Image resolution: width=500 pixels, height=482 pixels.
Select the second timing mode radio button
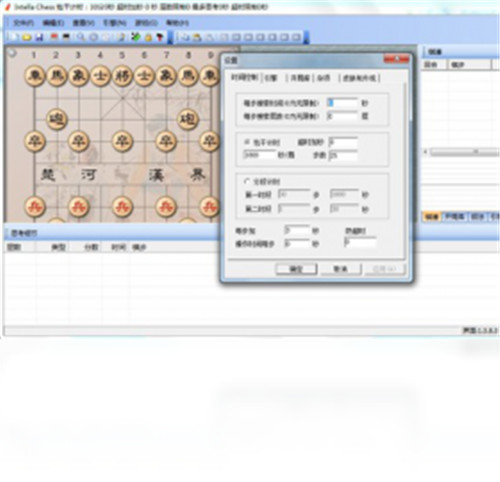coord(247,181)
